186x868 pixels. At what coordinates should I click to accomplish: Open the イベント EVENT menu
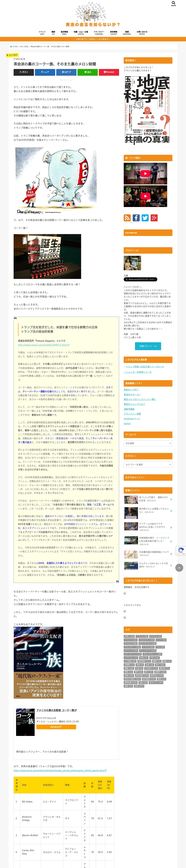[42, 33]
